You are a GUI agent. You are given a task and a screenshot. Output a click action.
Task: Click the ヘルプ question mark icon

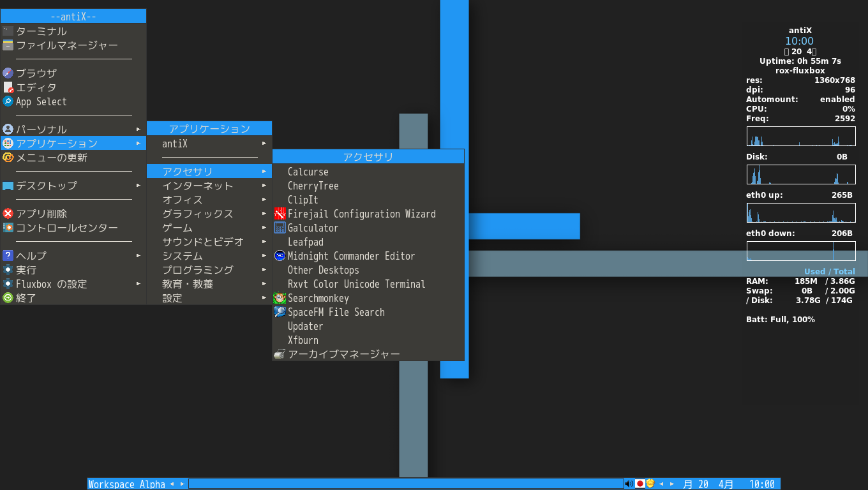pyautogui.click(x=8, y=256)
